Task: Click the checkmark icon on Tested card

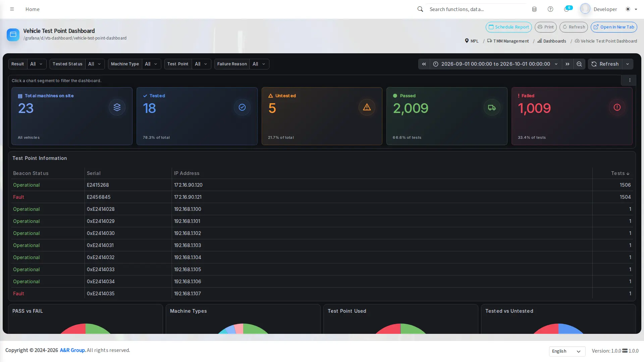Action: (x=242, y=107)
